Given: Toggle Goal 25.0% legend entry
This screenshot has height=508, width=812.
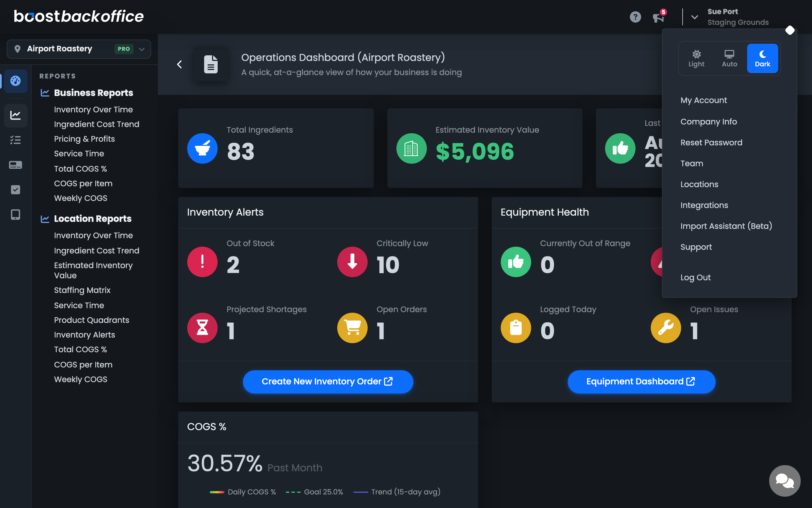Looking at the screenshot, I should pos(314,492).
